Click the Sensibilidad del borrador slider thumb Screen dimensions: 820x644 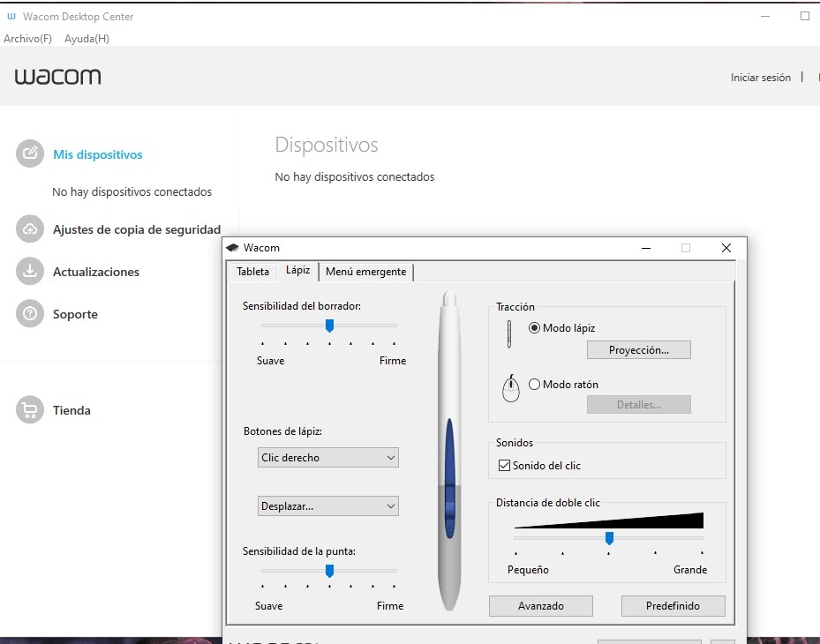(x=329, y=326)
